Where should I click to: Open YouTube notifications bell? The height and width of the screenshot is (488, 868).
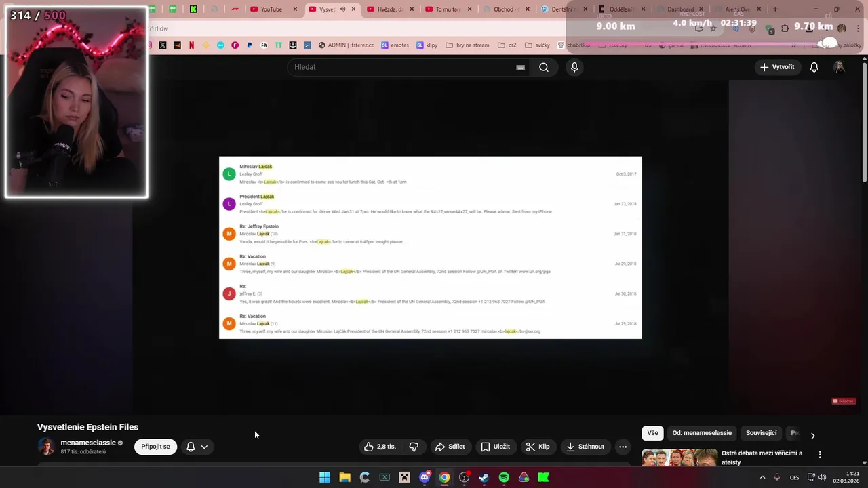coord(814,67)
